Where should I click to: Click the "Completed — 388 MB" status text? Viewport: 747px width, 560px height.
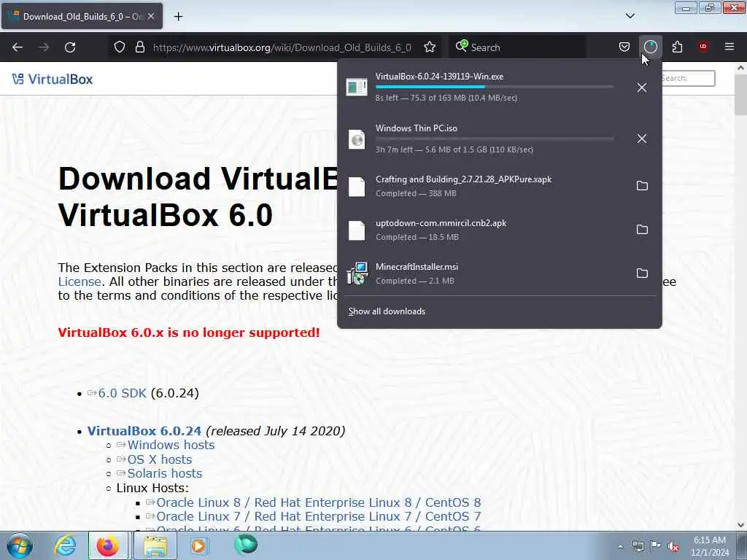(416, 193)
